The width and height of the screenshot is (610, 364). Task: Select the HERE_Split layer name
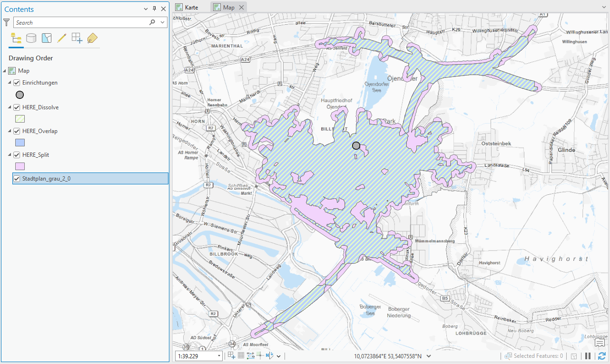pos(36,155)
